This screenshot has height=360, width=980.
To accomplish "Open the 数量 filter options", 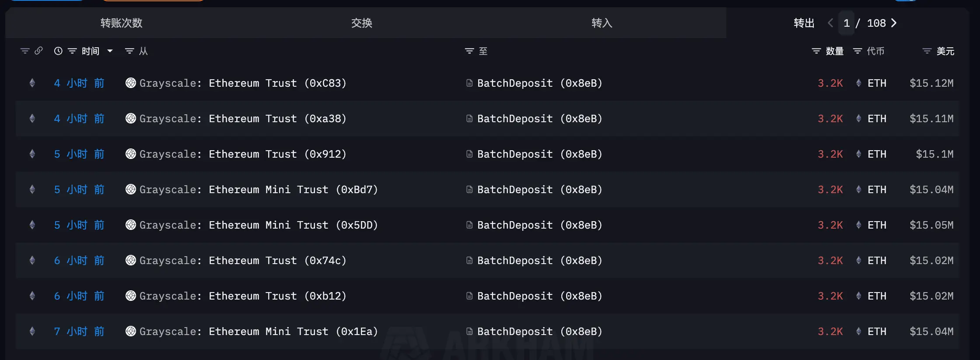I will click(816, 51).
